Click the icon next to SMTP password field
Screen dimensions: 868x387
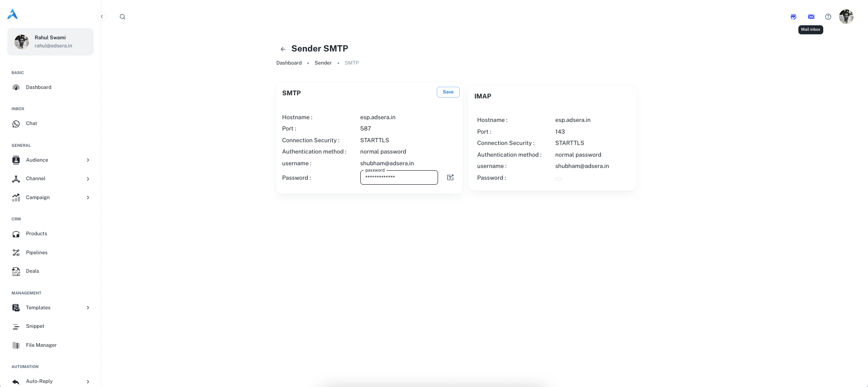click(450, 177)
